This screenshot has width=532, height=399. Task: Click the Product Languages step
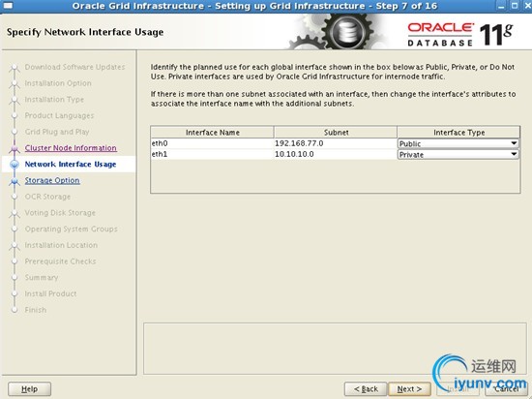click(x=59, y=116)
